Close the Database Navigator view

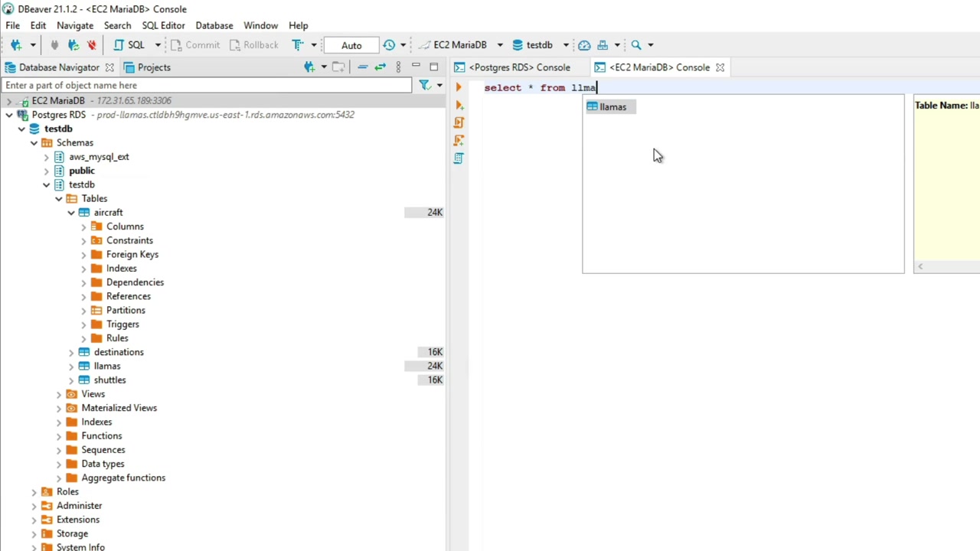pyautogui.click(x=109, y=67)
